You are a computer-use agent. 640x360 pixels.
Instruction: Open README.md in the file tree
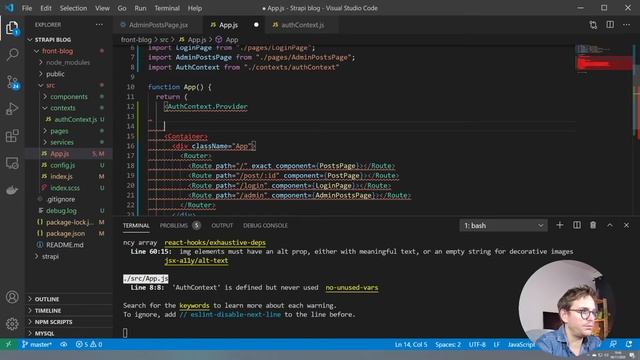coord(64,245)
